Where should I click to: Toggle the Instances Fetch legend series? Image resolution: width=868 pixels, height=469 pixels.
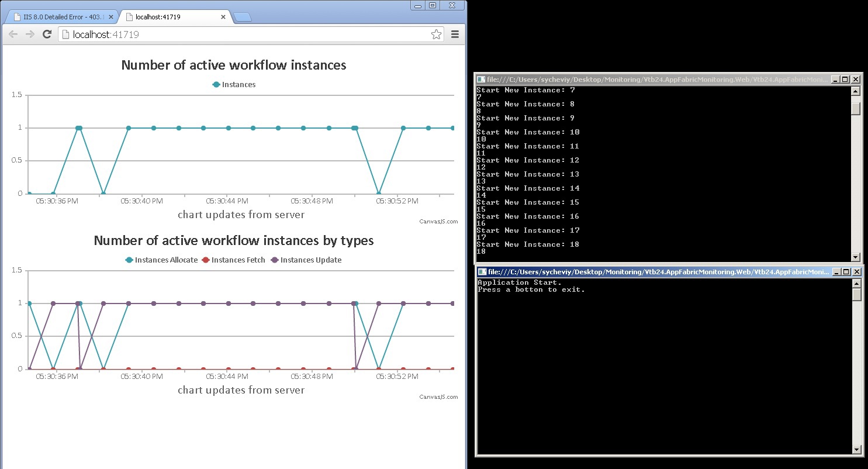click(233, 260)
